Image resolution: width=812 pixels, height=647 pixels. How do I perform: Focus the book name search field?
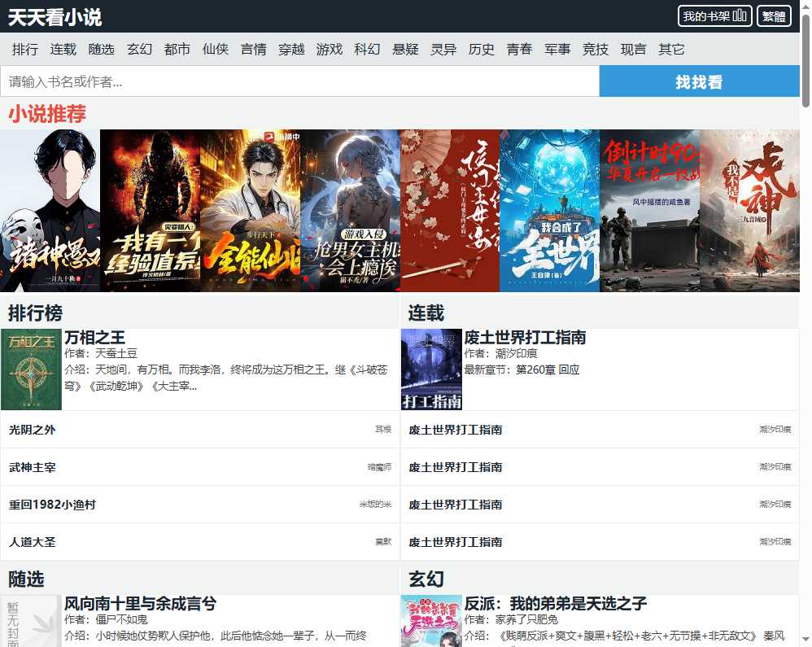coord(299,81)
